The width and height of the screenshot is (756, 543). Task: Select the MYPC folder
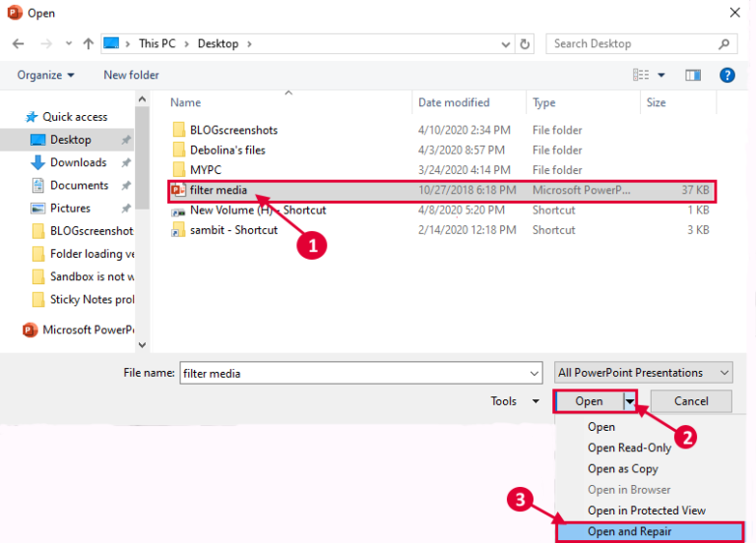pos(197,170)
